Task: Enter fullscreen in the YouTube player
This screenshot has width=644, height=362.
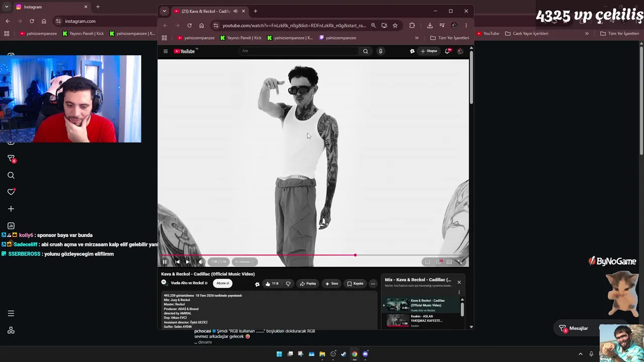Action: (460, 261)
